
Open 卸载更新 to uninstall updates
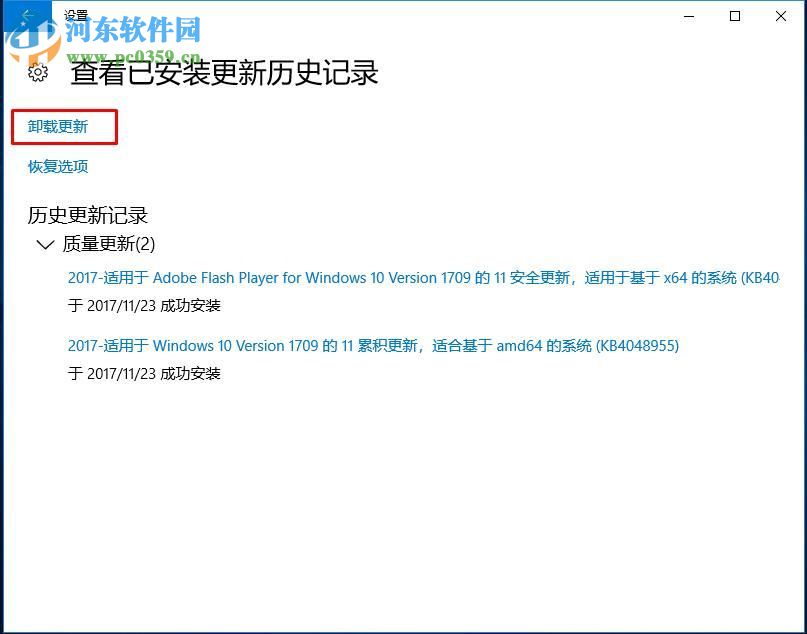[x=55, y=127]
